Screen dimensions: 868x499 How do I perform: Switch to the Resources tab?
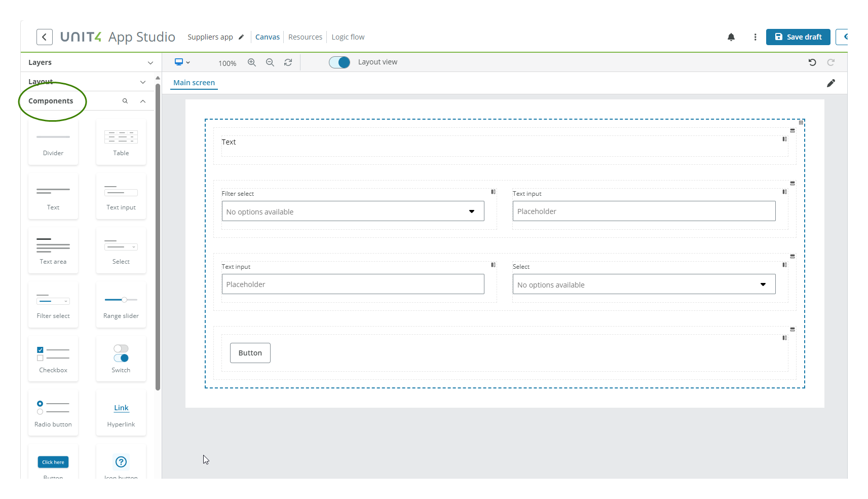(x=305, y=37)
